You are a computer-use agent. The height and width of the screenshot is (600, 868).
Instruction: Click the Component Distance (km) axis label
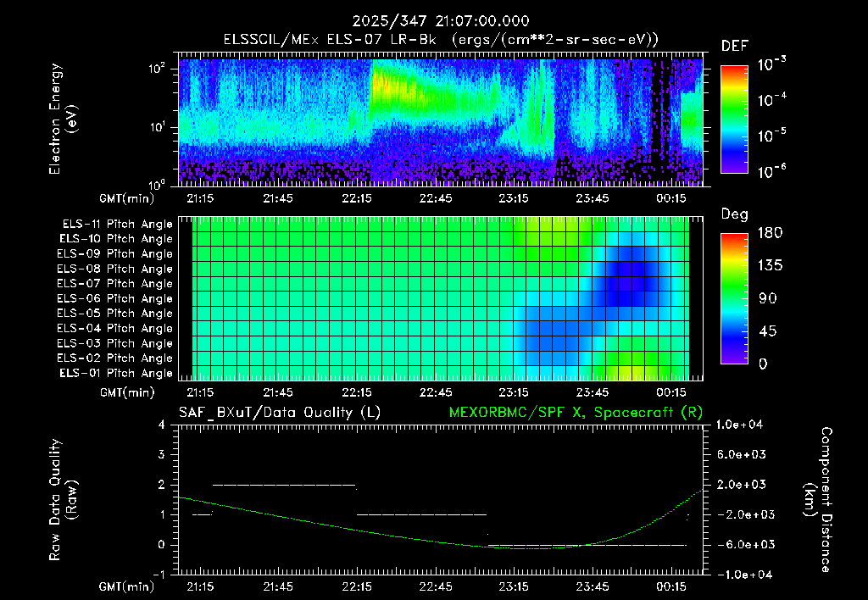coord(818,499)
